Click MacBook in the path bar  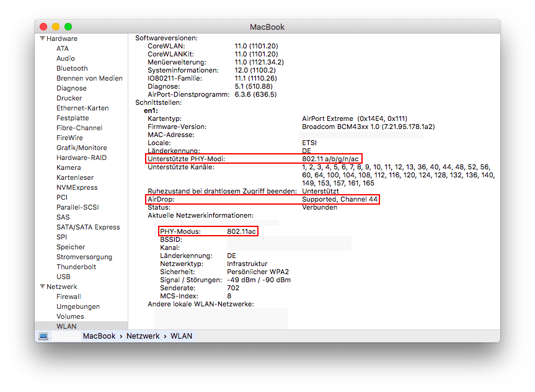(99, 336)
